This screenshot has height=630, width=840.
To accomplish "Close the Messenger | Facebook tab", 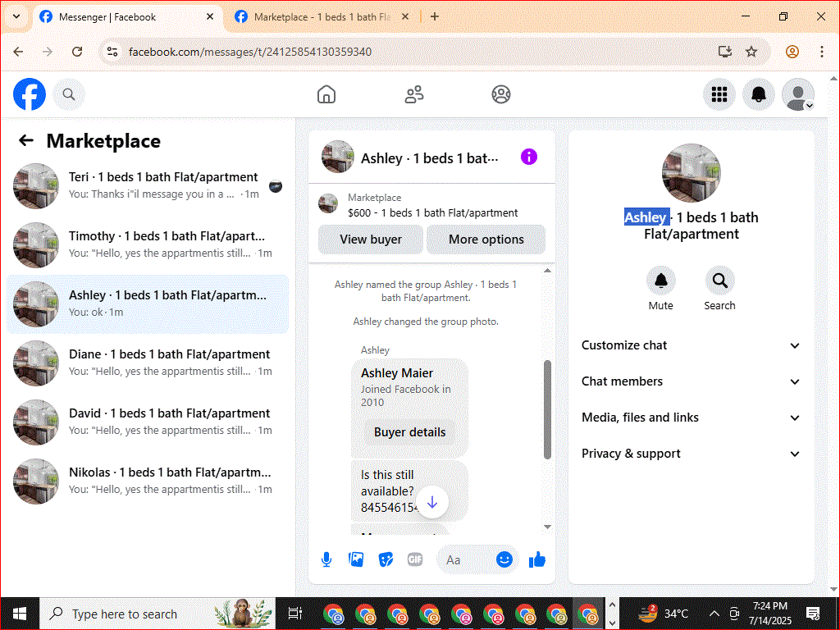I will click(210, 16).
